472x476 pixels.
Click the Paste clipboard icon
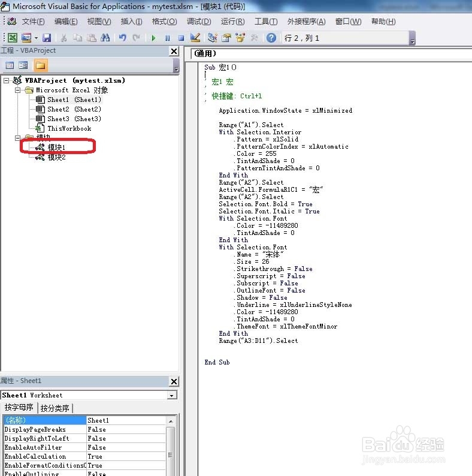(x=91, y=38)
